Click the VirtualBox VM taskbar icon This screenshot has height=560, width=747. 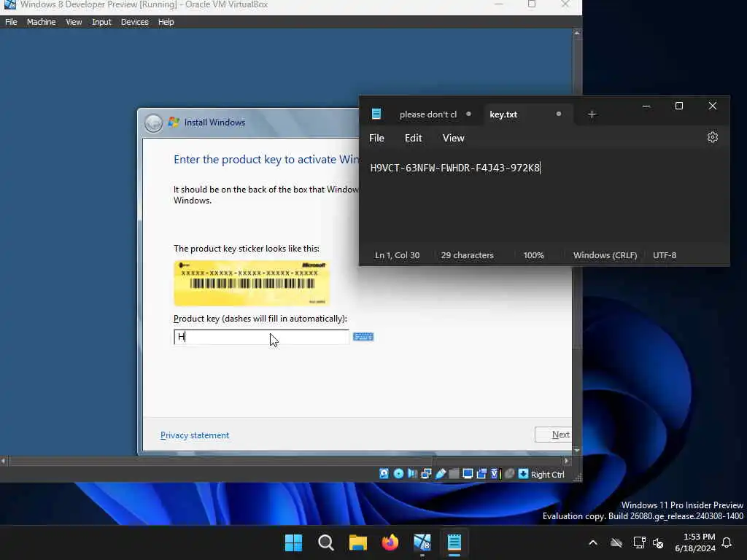coord(422,542)
